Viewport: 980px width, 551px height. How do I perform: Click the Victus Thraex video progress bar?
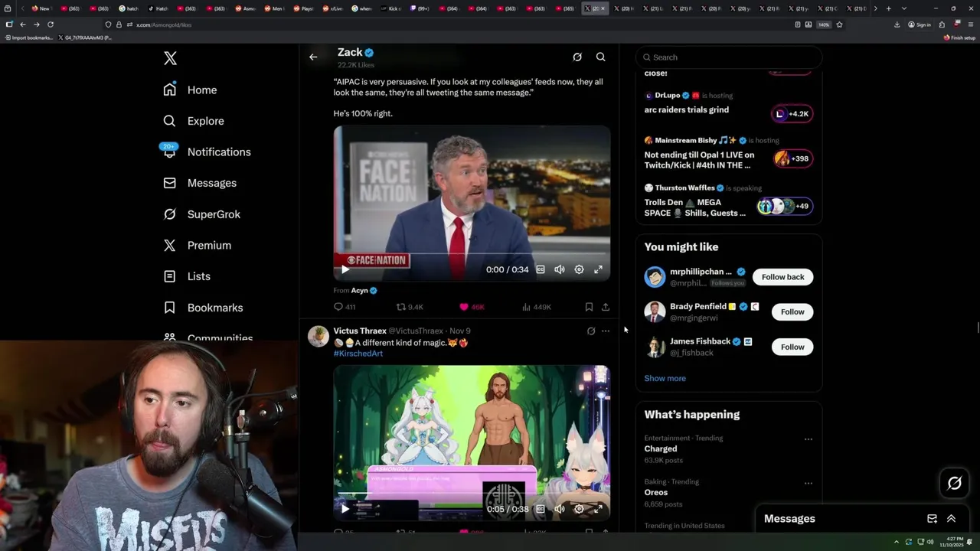click(x=472, y=494)
